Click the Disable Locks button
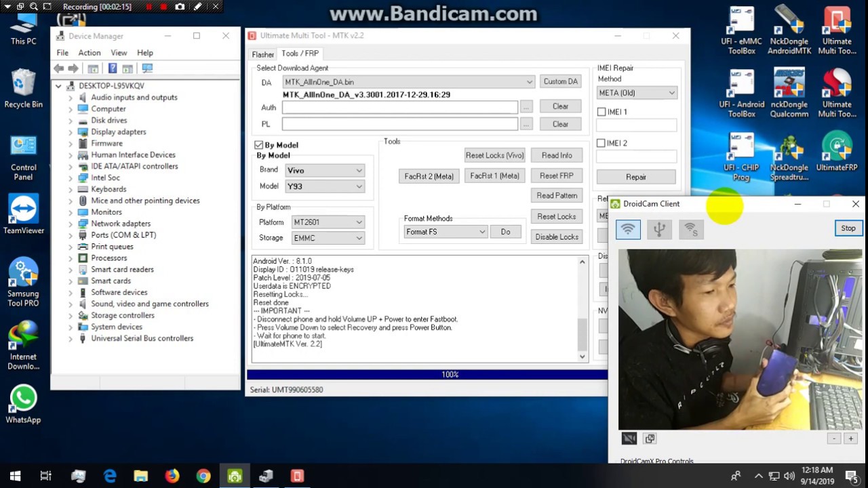The image size is (868, 488). (557, 237)
